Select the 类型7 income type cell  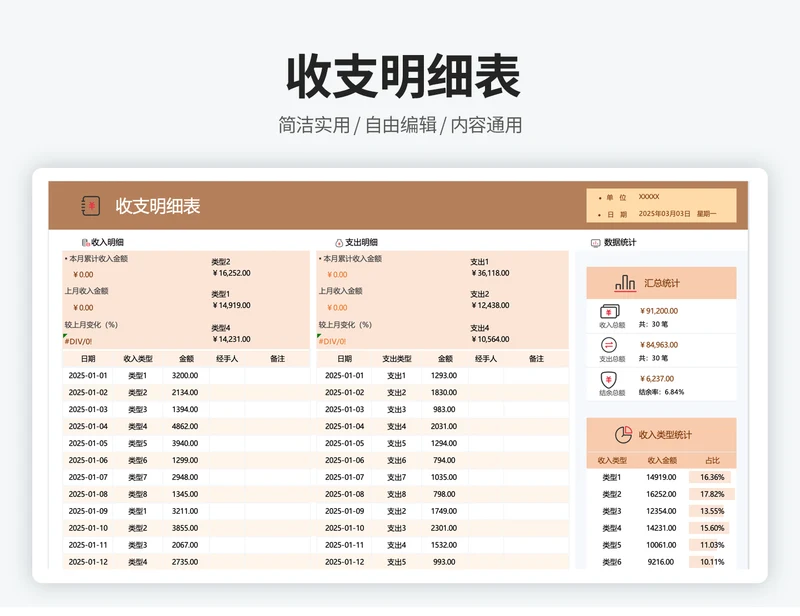coord(137,477)
